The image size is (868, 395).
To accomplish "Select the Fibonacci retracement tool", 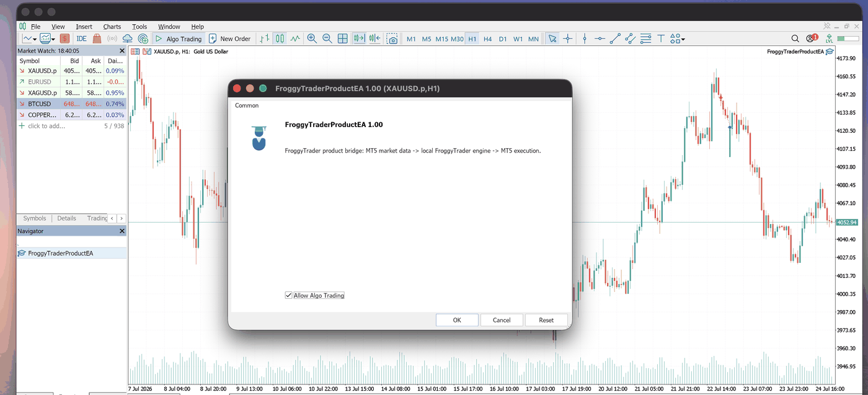I will pos(646,38).
